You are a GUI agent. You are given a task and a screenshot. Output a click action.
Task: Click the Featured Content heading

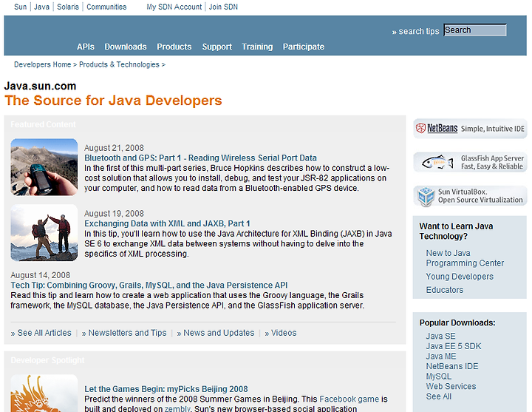43,124
